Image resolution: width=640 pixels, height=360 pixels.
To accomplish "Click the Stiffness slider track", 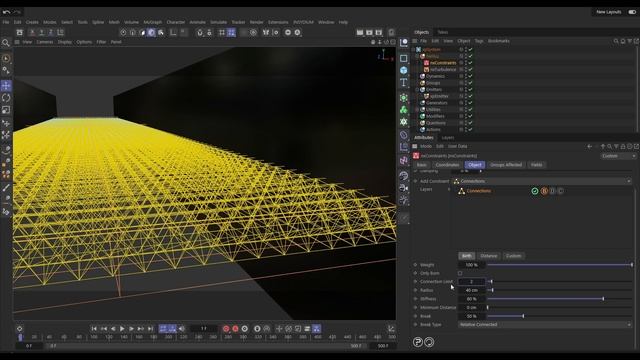I will (x=560, y=299).
